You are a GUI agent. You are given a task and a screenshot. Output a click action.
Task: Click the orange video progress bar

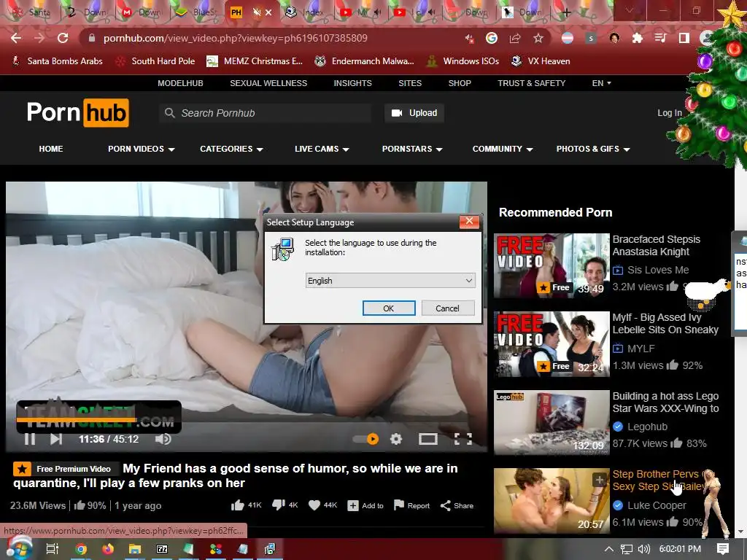(77, 419)
